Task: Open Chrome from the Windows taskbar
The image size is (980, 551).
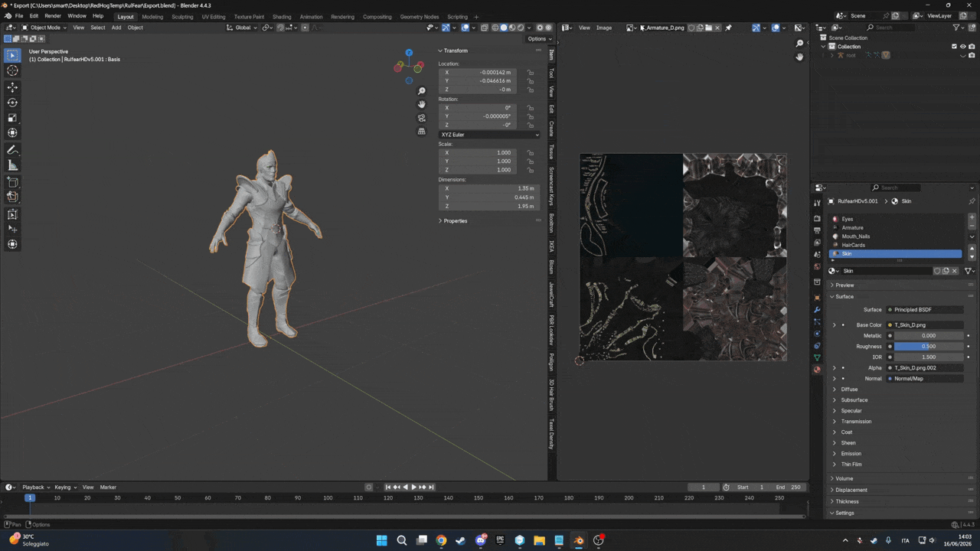Action: tap(441, 540)
